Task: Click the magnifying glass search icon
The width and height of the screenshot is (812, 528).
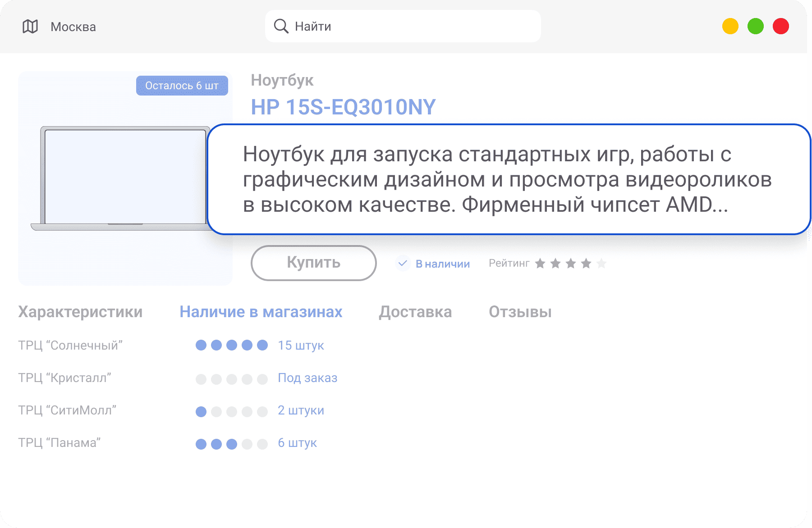Action: tap(281, 26)
